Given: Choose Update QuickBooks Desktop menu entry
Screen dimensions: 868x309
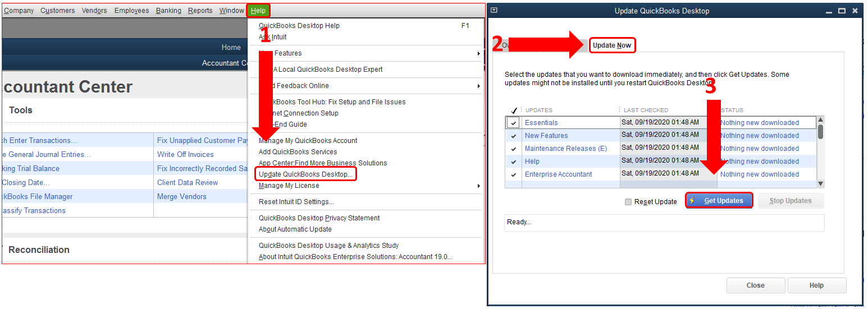Looking at the screenshot, I should (305, 174).
